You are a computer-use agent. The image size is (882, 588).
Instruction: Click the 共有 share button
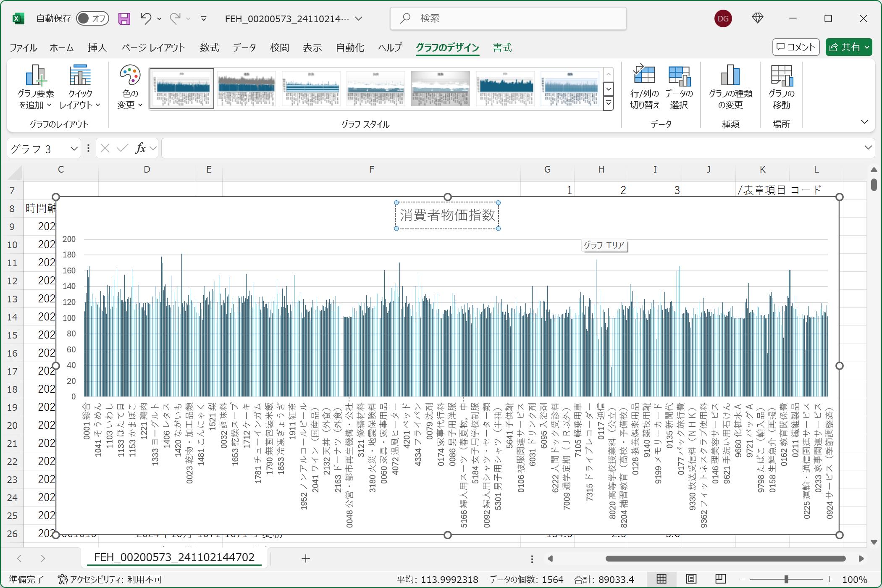pos(848,47)
